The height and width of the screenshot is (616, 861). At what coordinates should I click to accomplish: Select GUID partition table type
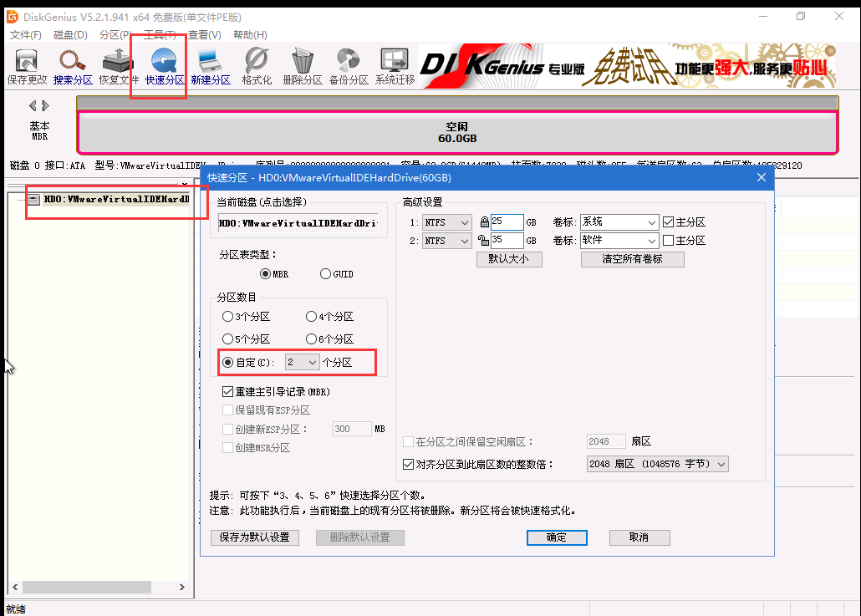tap(326, 273)
